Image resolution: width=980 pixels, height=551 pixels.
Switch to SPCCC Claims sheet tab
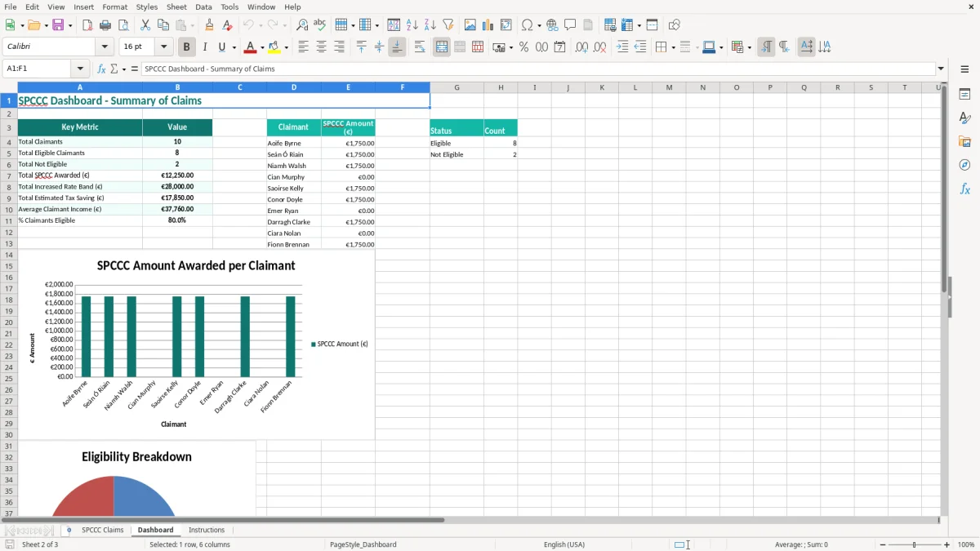pyautogui.click(x=103, y=530)
